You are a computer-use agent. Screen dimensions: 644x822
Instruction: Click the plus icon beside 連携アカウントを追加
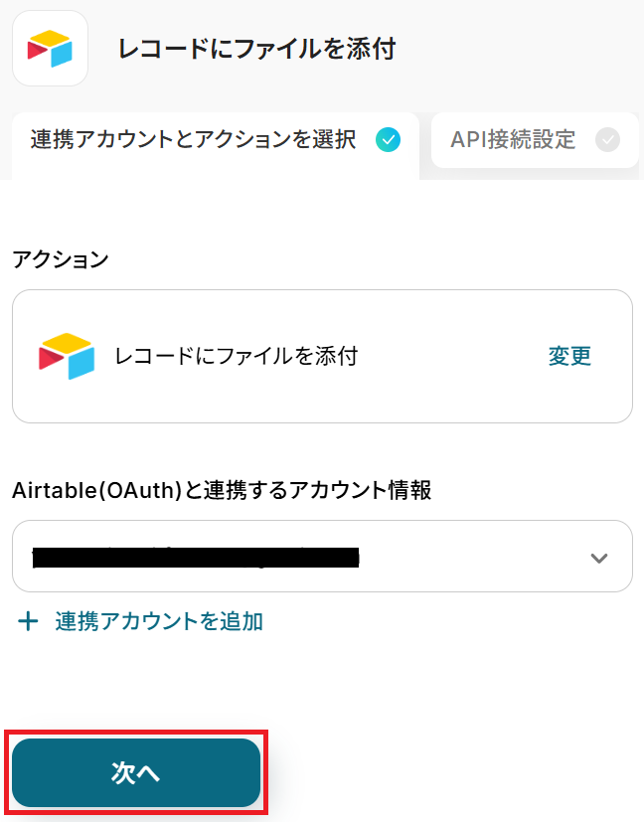click(x=29, y=622)
